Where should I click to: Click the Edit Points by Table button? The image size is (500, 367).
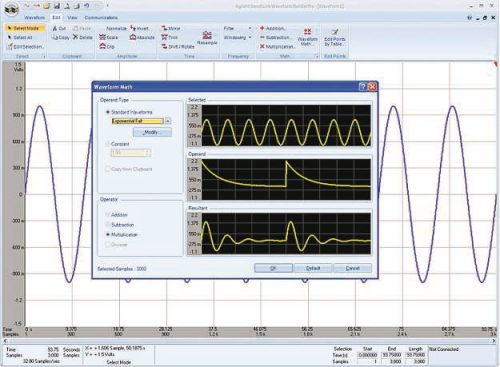coord(335,37)
